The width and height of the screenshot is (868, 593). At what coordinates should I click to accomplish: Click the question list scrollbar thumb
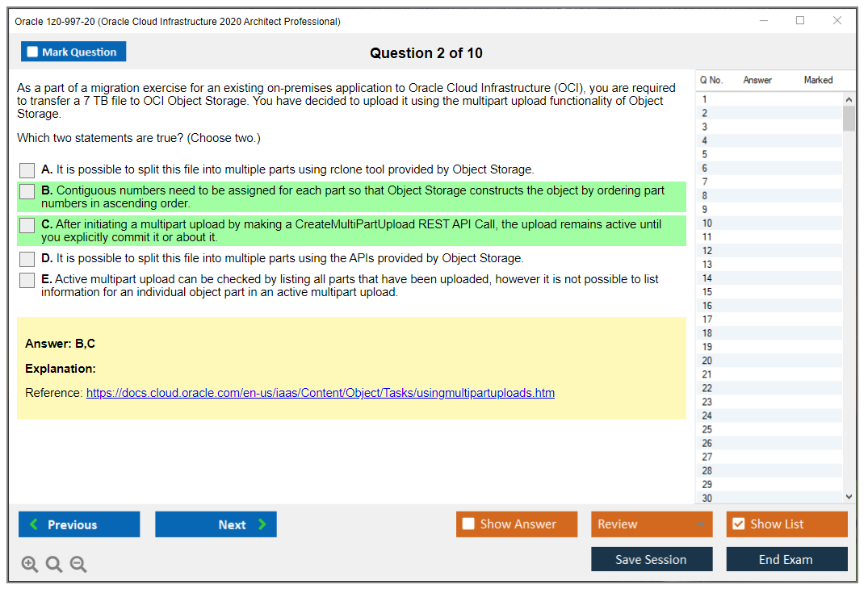pyautogui.click(x=849, y=119)
